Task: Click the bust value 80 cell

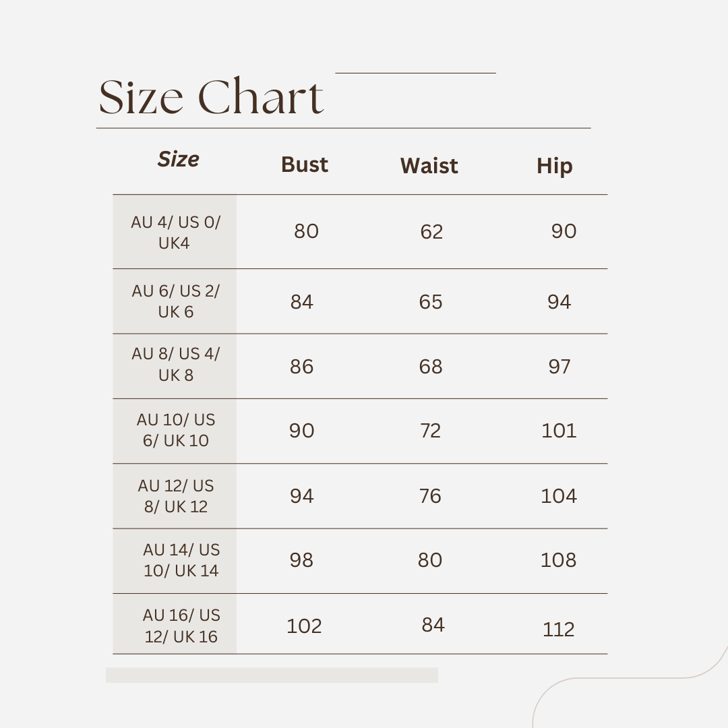Action: point(306,231)
